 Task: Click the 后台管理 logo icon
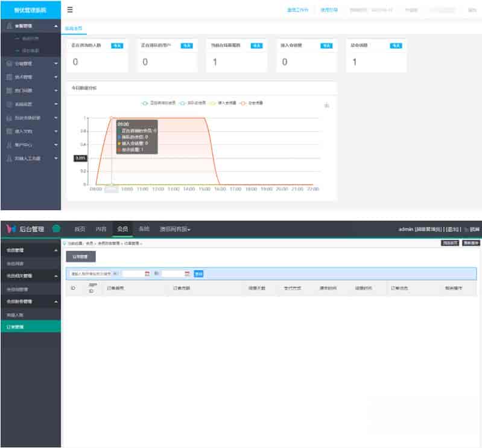point(10,229)
